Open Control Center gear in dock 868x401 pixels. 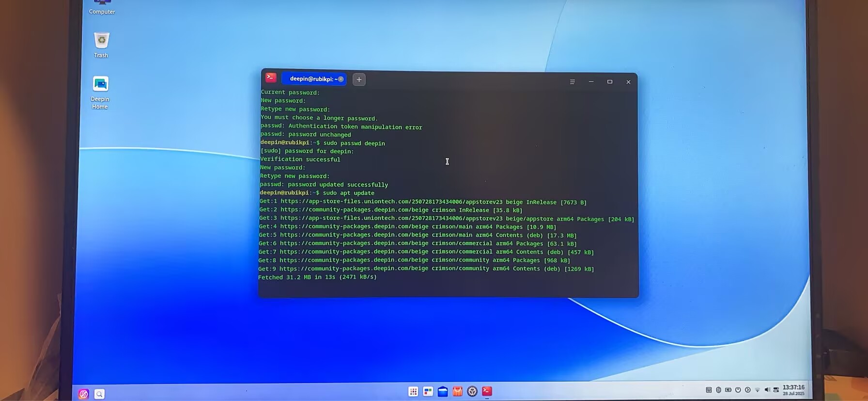(472, 392)
